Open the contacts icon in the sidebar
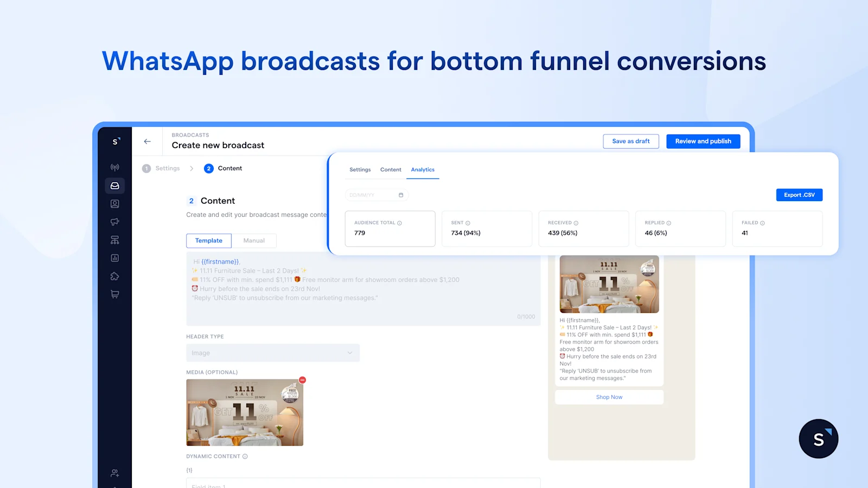 click(x=114, y=203)
